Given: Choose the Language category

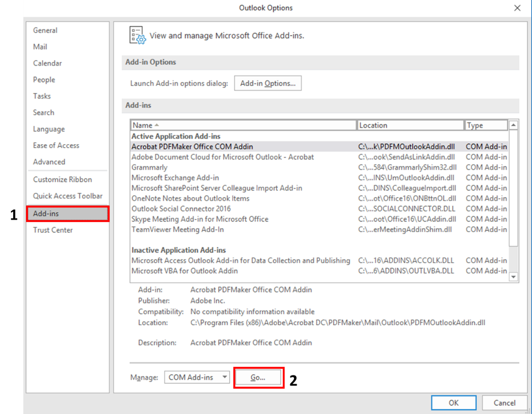Looking at the screenshot, I should pos(49,129).
